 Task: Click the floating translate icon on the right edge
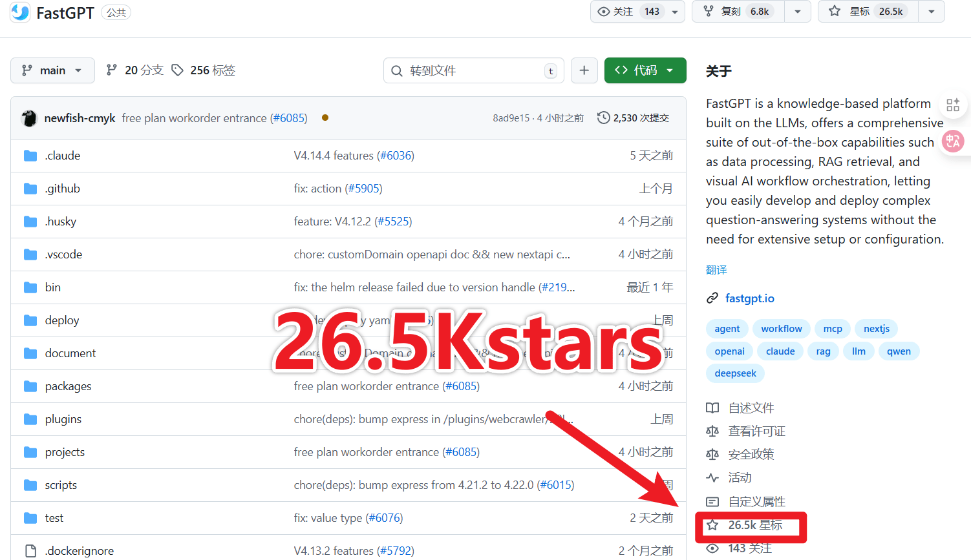coord(953,141)
